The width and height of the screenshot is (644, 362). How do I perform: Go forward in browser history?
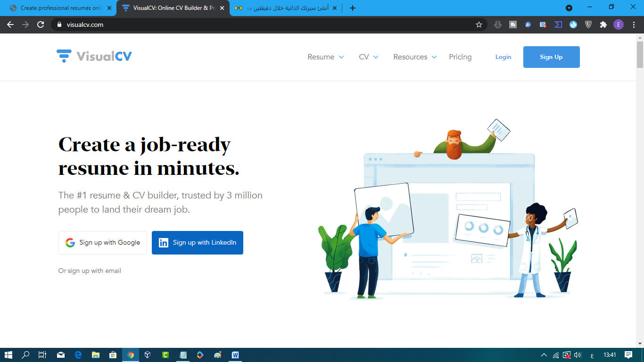click(x=25, y=25)
